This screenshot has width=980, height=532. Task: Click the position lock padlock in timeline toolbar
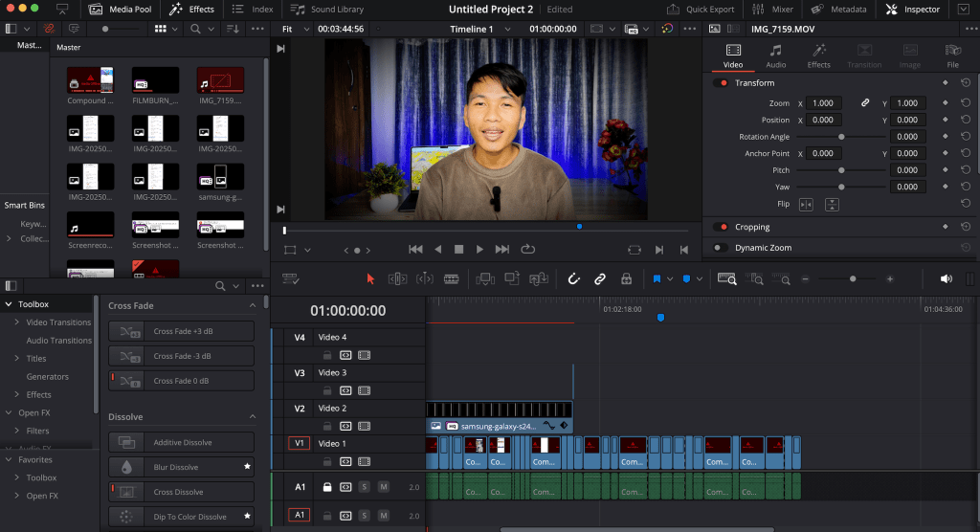[626, 278]
